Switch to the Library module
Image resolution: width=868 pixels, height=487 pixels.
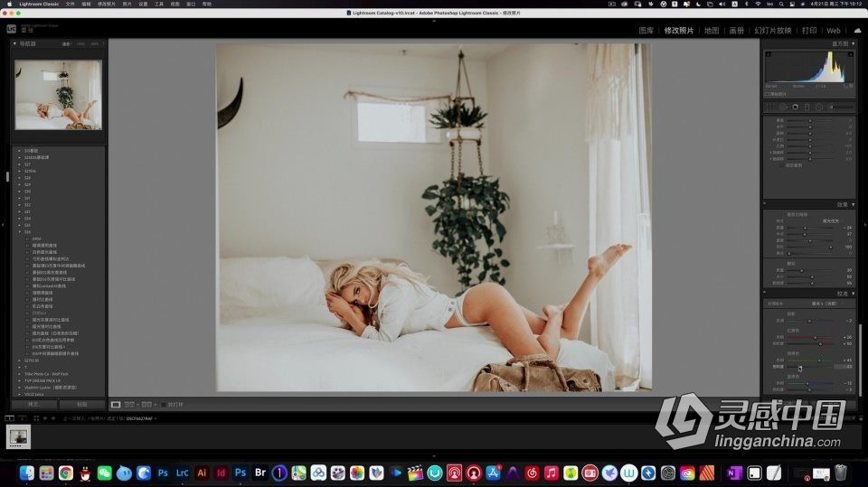click(x=646, y=31)
